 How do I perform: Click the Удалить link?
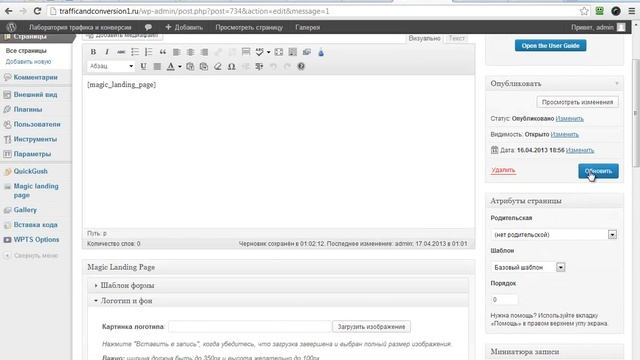click(503, 170)
